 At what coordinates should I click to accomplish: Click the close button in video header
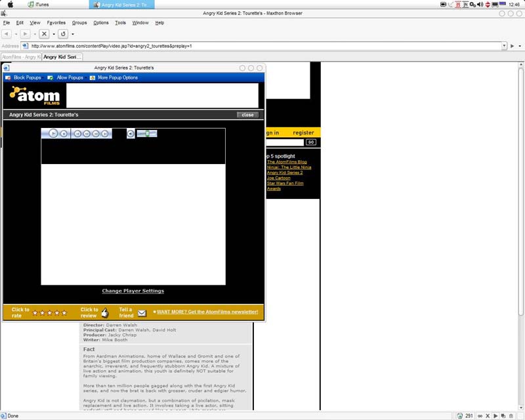247,115
